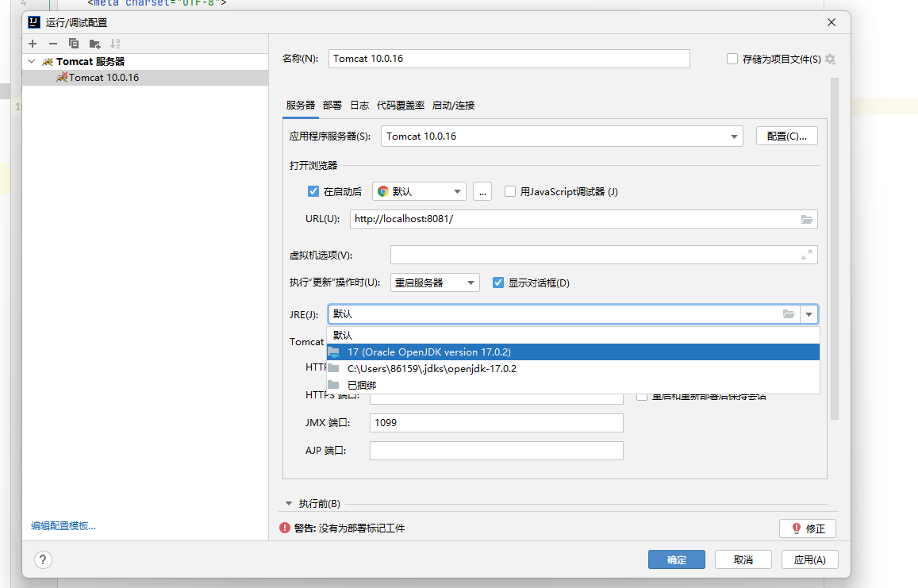Viewport: 918px width, 588px height.
Task: Open the on-update action dropdown showing restart server
Action: pos(435,282)
